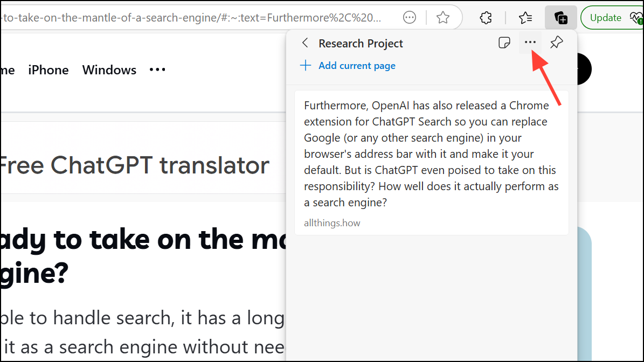This screenshot has height=362, width=644.
Task: Add a note to Research Project collection
Action: (504, 42)
